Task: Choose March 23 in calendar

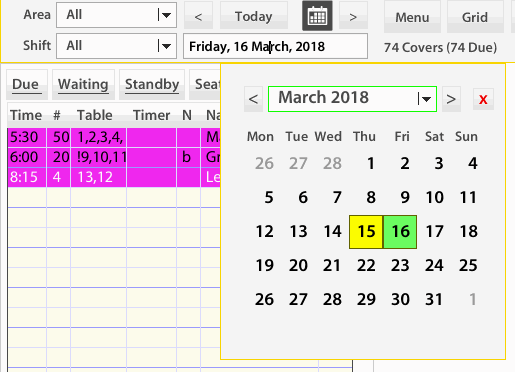Action: 400,266
